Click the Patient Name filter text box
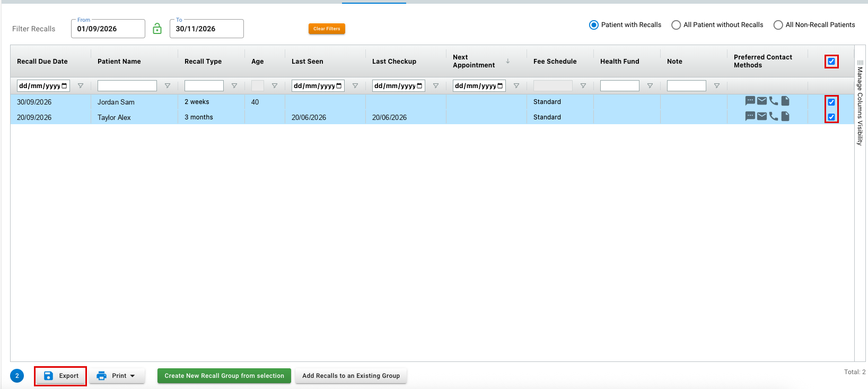The image size is (868, 389). (127, 85)
